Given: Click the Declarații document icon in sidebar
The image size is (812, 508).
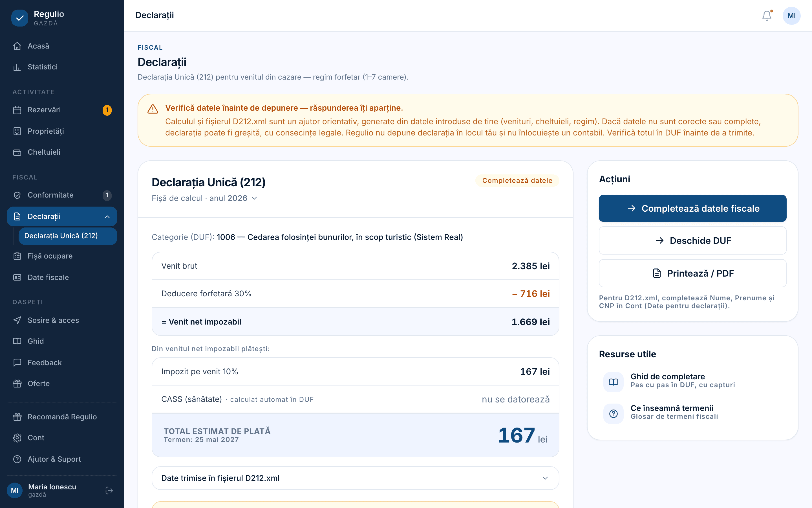Looking at the screenshot, I should (x=17, y=217).
